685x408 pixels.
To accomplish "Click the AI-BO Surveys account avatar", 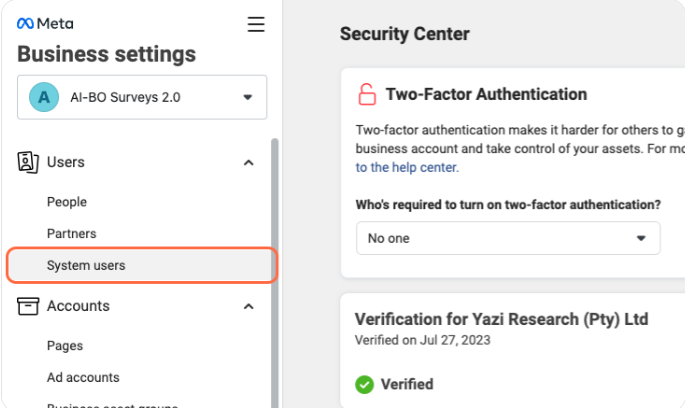I will tap(43, 97).
